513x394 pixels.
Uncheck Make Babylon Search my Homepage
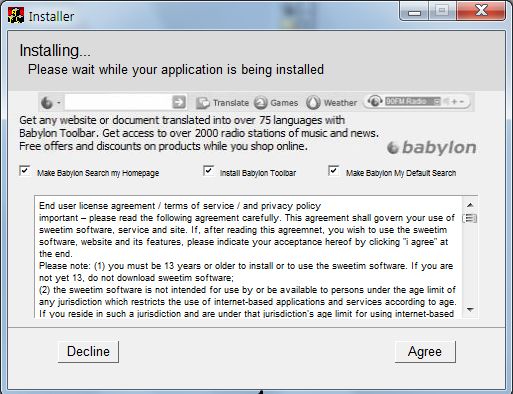(x=25, y=171)
